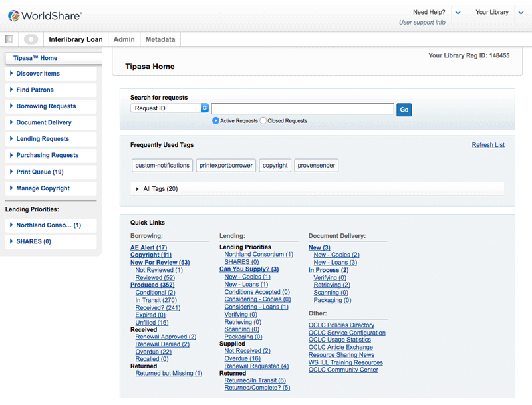The image size is (532, 405).
Task: Switch to the Admin tab
Action: tap(124, 39)
